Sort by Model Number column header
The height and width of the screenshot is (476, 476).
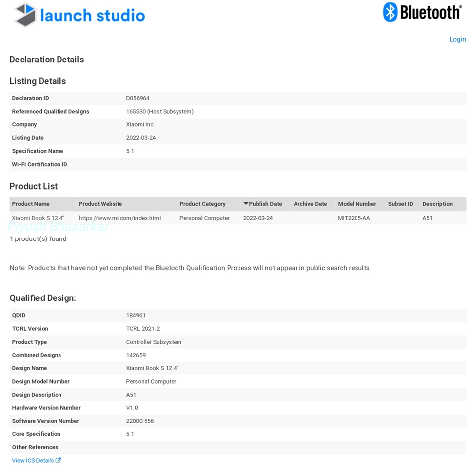tap(357, 204)
